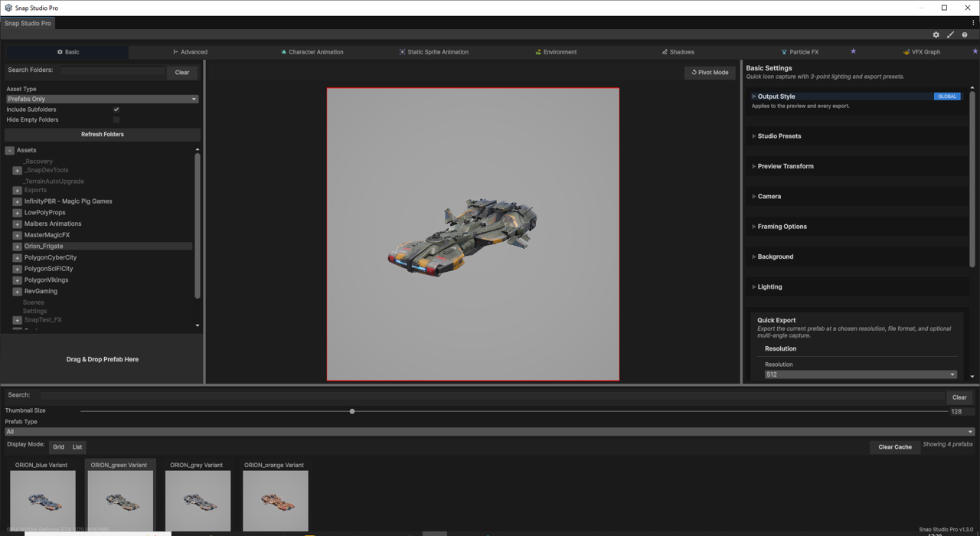The height and width of the screenshot is (536, 980).
Task: Click the star beside VFX Graph tab
Action: click(x=975, y=51)
